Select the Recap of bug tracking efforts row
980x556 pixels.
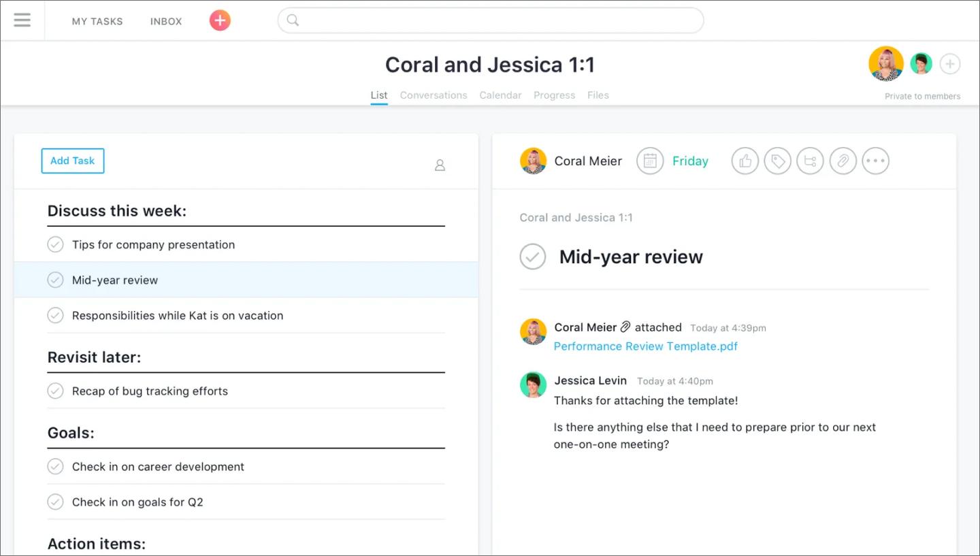246,391
